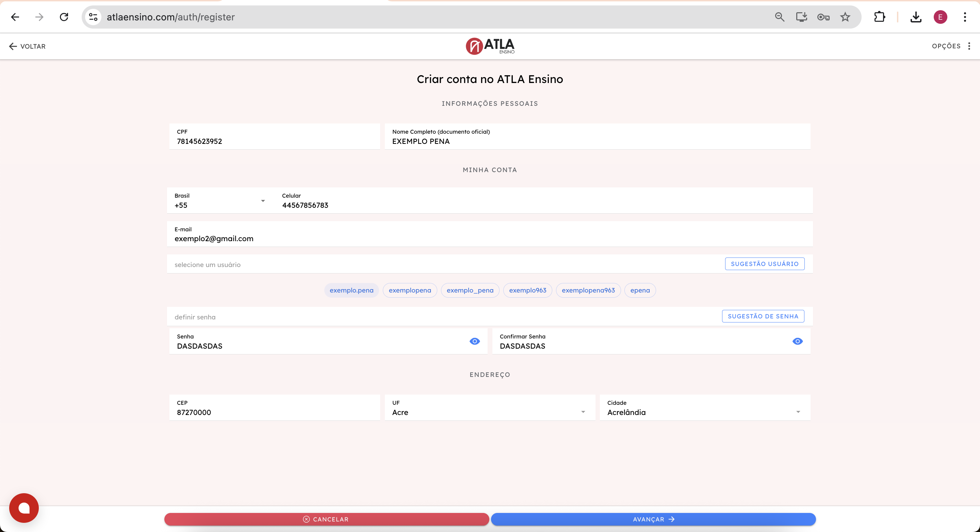Click the zoom magnifier icon in address bar
The height and width of the screenshot is (532, 980).
point(780,17)
